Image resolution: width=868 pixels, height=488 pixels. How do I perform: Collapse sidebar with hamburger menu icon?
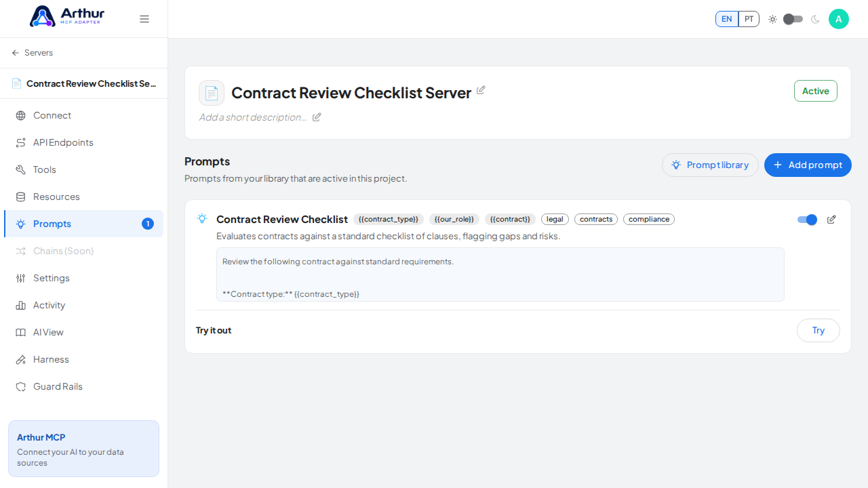click(144, 19)
